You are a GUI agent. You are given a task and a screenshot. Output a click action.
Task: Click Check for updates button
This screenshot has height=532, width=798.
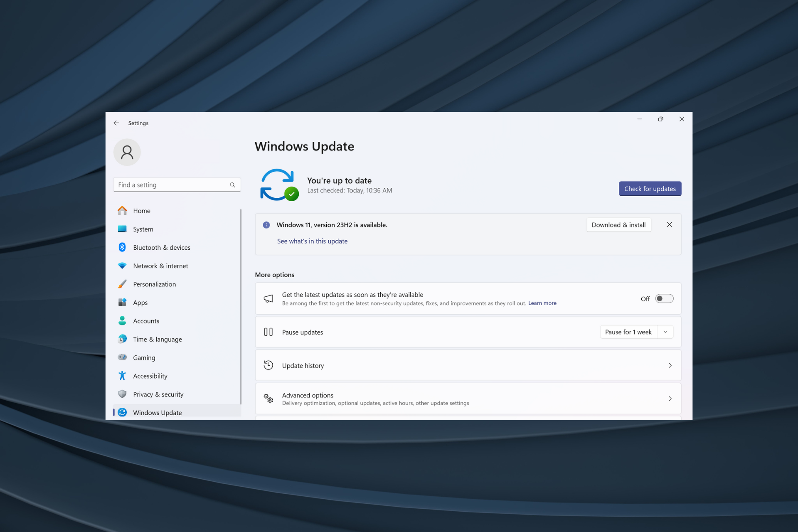650,188
